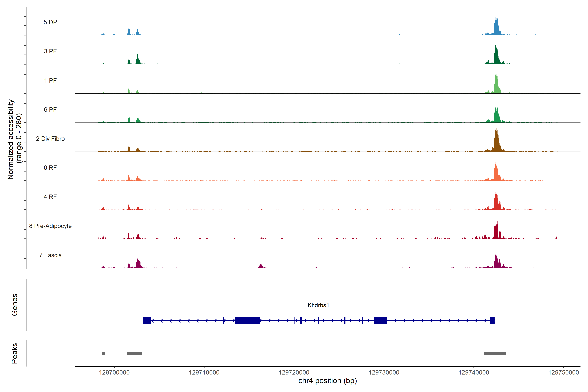Click the 129720000 x-axis tick label
The width and height of the screenshot is (588, 392).
point(294,373)
